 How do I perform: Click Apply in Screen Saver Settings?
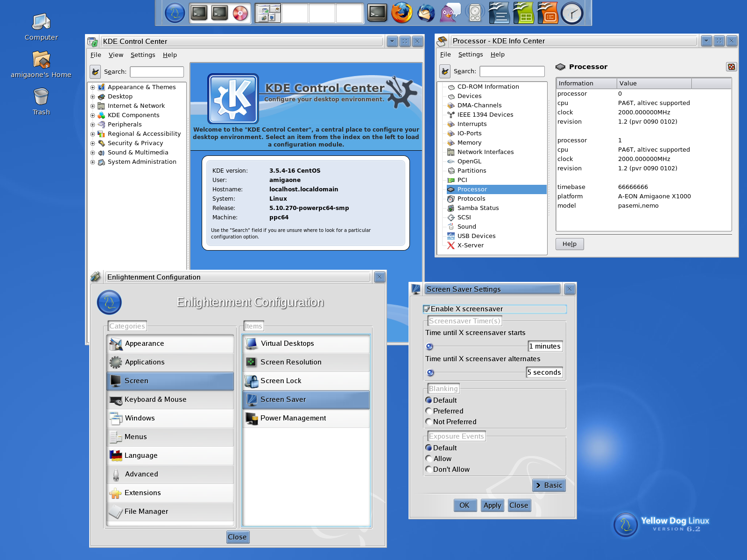492,505
